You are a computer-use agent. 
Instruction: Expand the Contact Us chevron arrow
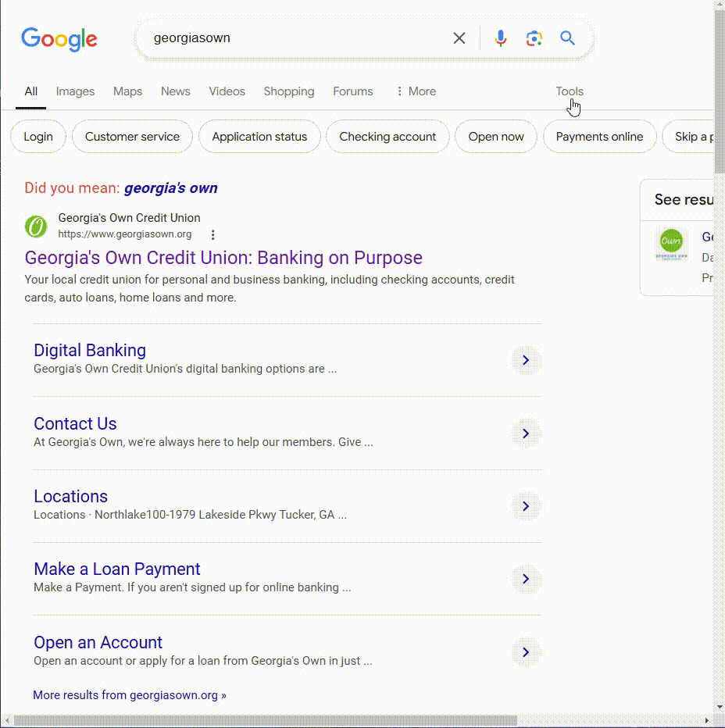point(526,434)
